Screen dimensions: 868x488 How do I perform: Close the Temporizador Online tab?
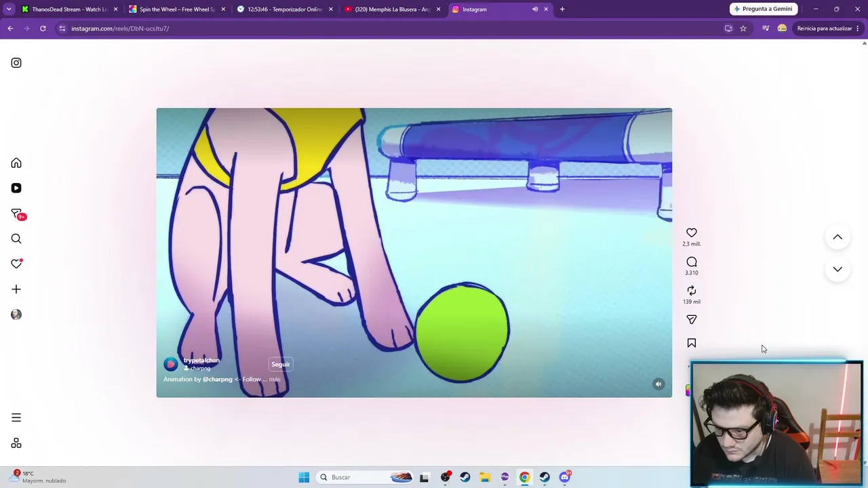point(331,9)
